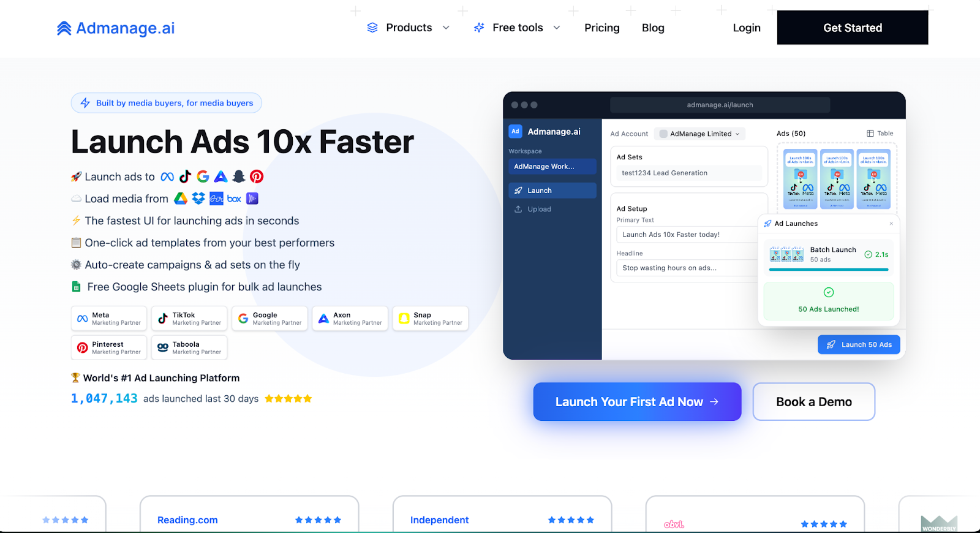This screenshot has width=980, height=533.
Task: Click the Pinterest Marketing Partner badge
Action: click(x=109, y=347)
